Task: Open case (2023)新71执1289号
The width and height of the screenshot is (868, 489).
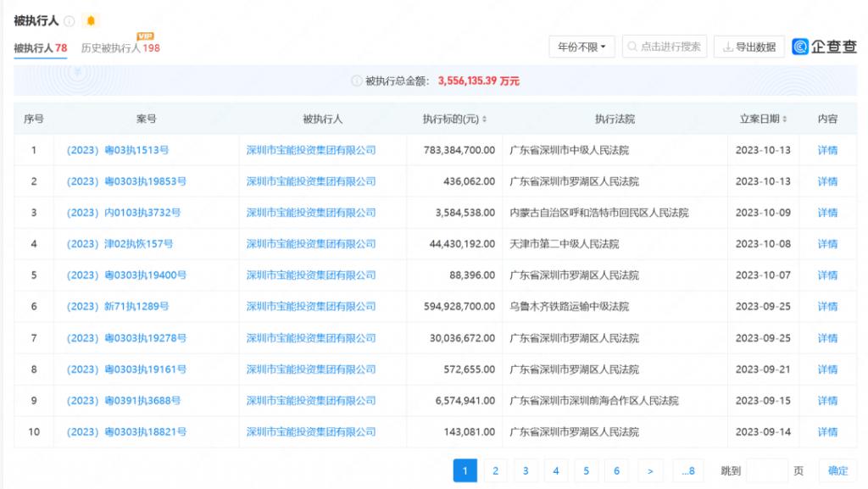Action: pyautogui.click(x=117, y=307)
